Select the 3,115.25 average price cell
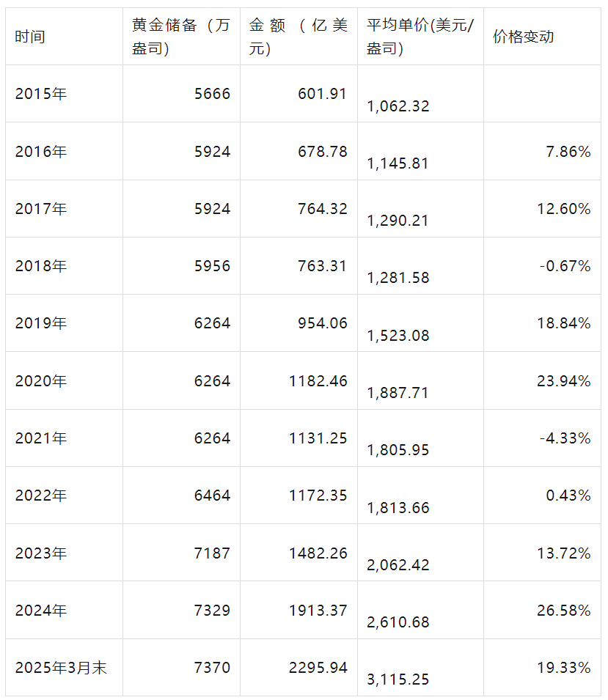 point(420,668)
